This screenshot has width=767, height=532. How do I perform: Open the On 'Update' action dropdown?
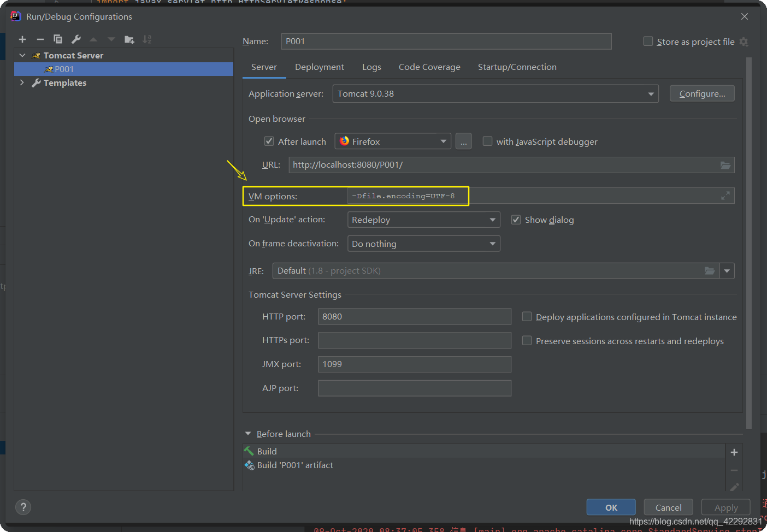(x=423, y=220)
